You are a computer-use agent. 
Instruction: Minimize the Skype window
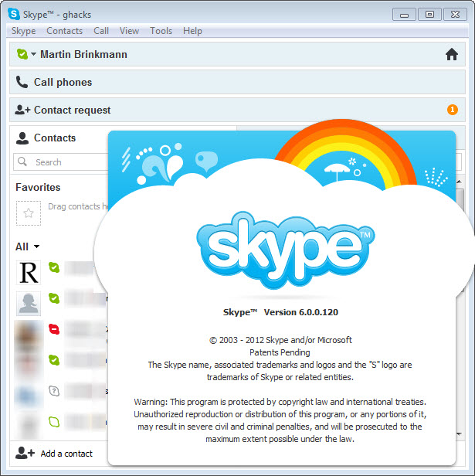coord(404,14)
